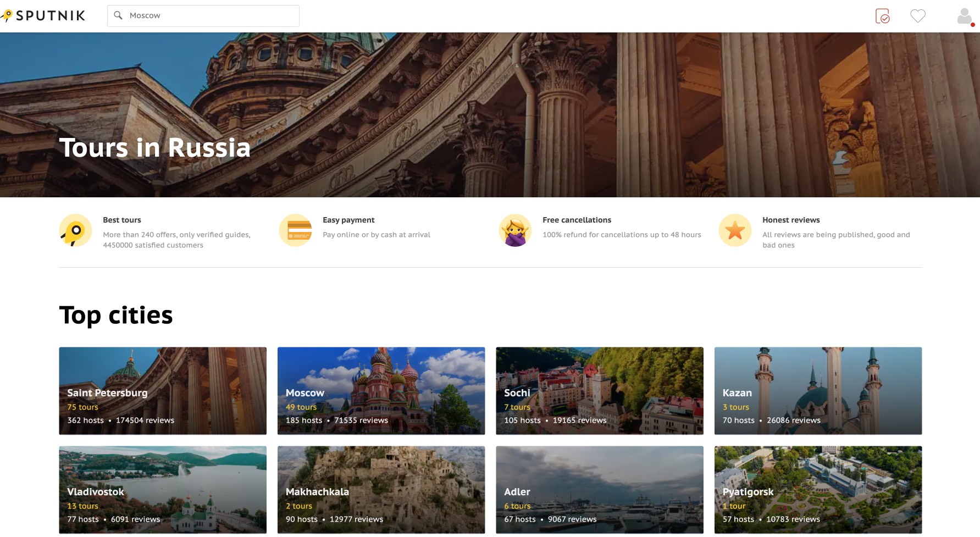Open the Adler city card
Screen dimensions: 980x537
point(600,489)
